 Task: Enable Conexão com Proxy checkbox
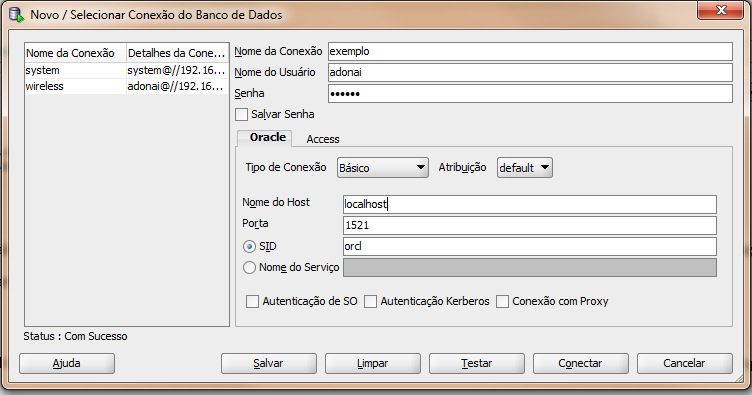(502, 302)
